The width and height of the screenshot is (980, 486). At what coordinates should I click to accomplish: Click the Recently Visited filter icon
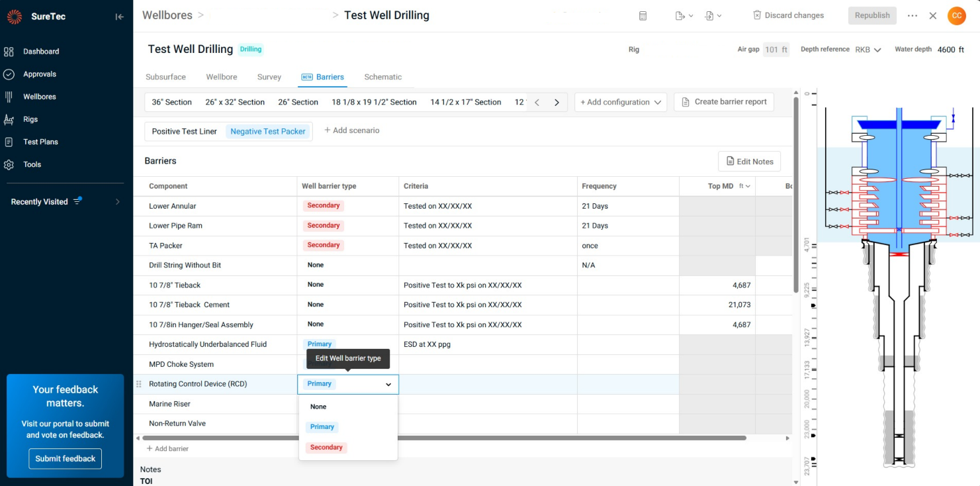pyautogui.click(x=77, y=201)
